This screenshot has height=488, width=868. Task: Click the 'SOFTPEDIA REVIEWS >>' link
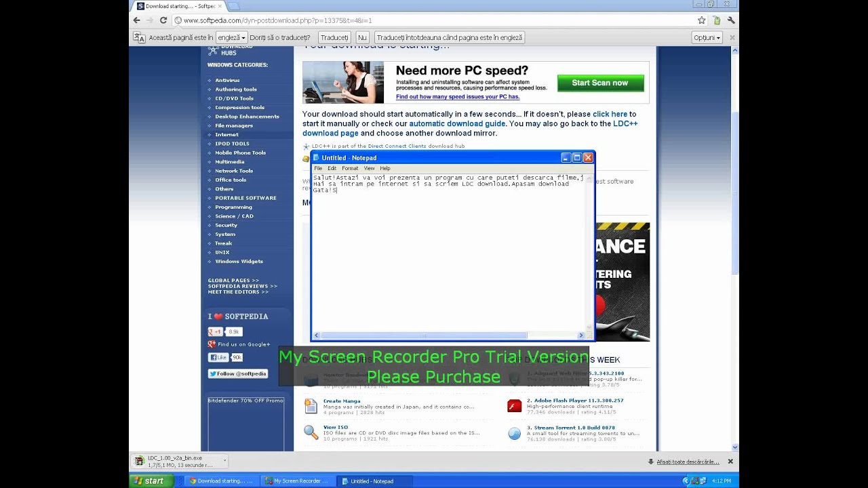point(242,286)
